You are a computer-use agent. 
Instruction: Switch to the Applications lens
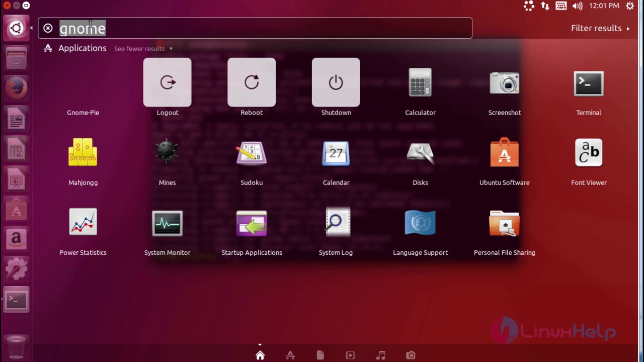pos(290,355)
